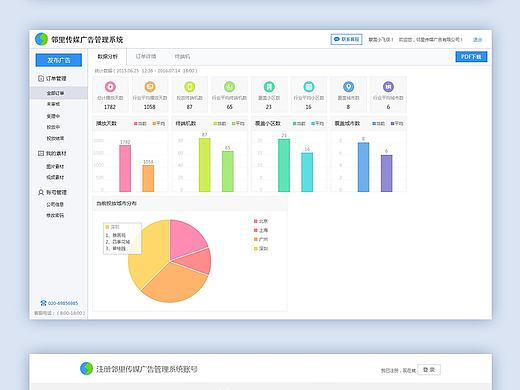Click the green 65 bar in 终端机数 chart
This screenshot has height=390, width=520.
228,171
